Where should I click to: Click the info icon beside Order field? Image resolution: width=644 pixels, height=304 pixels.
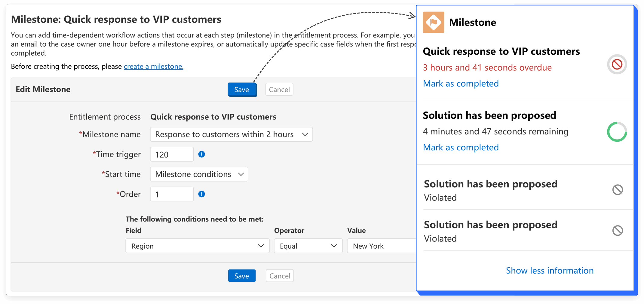(x=201, y=194)
